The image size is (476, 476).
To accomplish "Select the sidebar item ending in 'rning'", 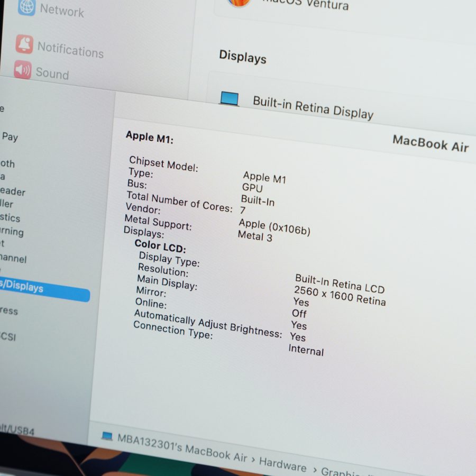I will coord(12,231).
